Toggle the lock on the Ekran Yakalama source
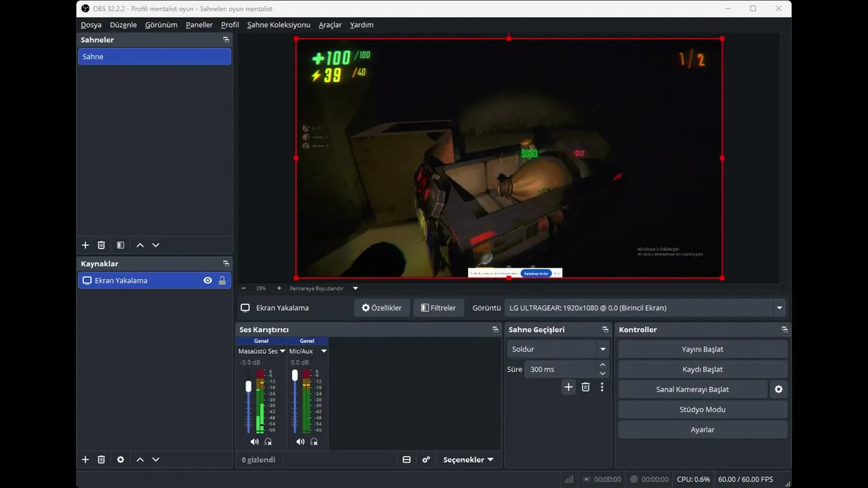868x488 pixels. [222, 281]
